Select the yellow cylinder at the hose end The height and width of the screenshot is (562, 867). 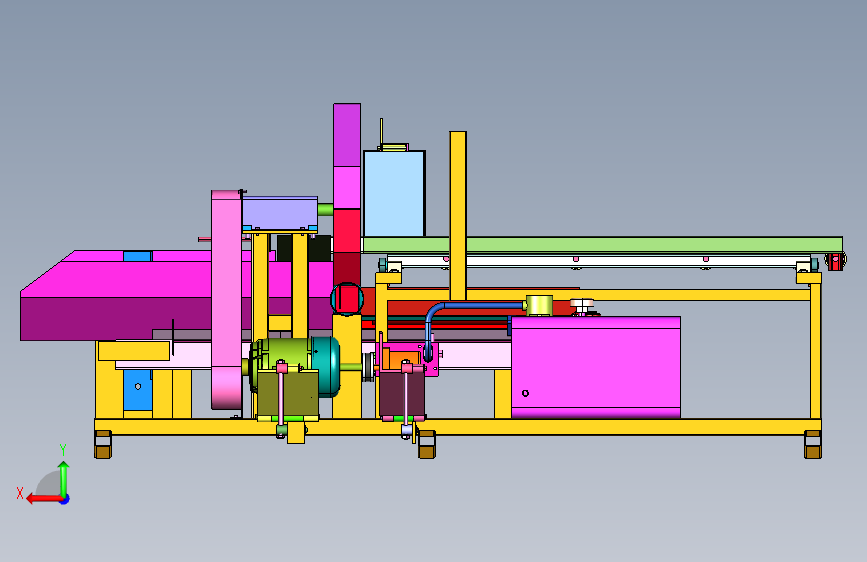pos(539,305)
